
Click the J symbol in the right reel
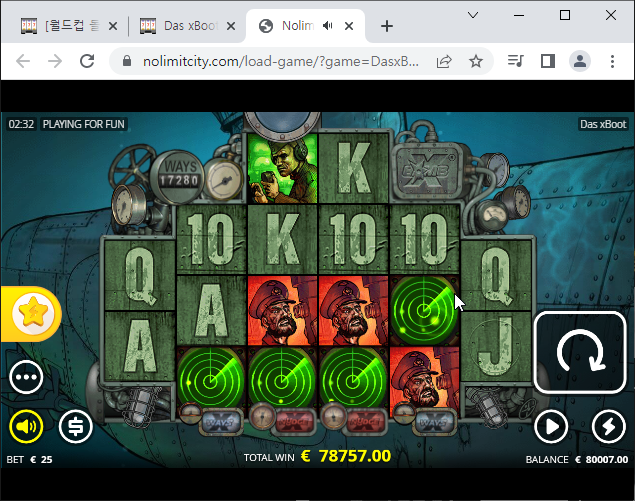(496, 347)
